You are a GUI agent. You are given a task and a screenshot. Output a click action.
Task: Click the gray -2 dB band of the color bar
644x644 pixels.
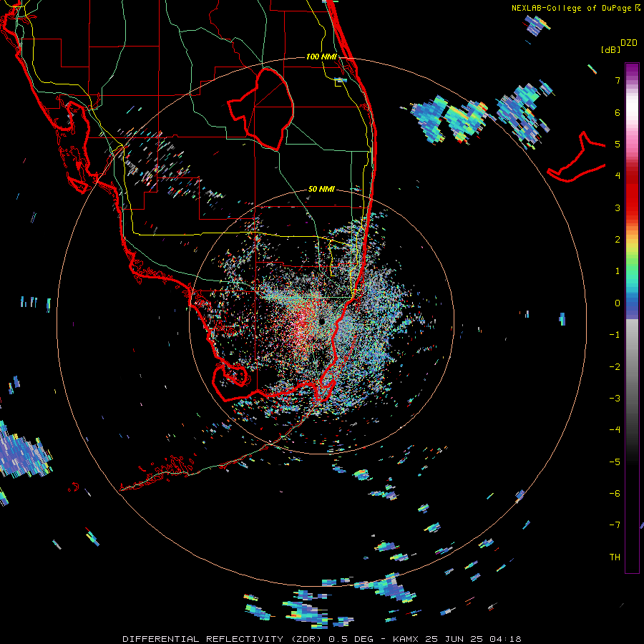pos(632,367)
